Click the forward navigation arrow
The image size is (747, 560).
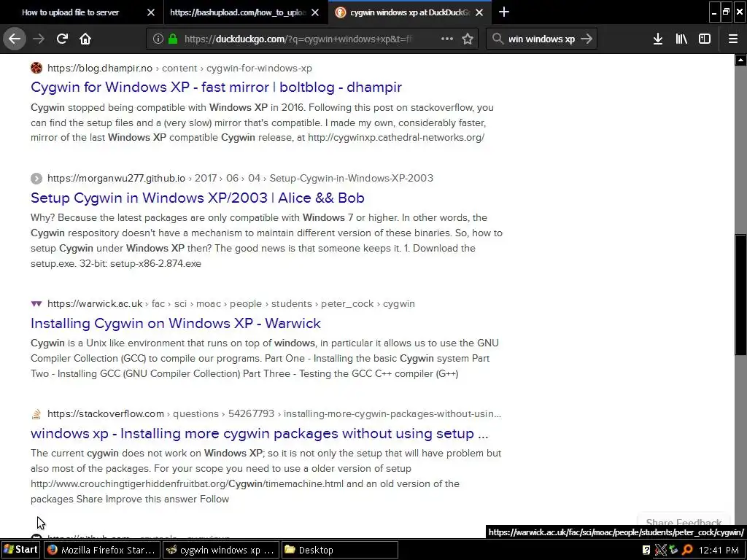39,39
